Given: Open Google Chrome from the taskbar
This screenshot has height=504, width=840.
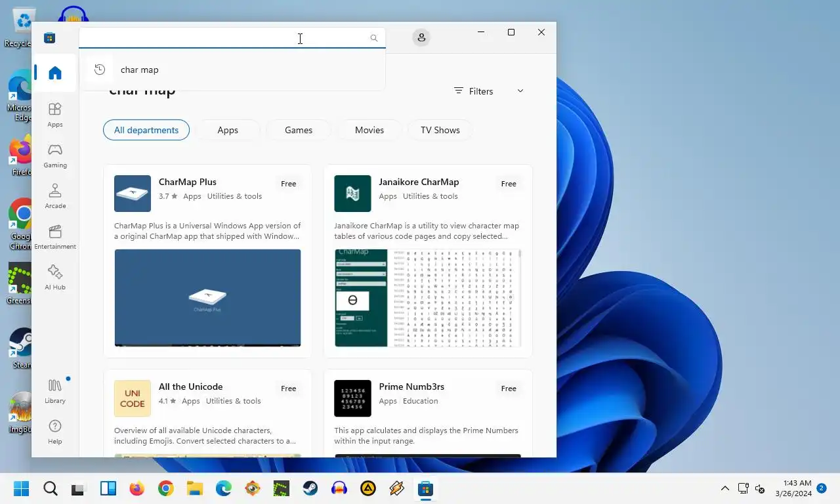Looking at the screenshot, I should tap(165, 488).
